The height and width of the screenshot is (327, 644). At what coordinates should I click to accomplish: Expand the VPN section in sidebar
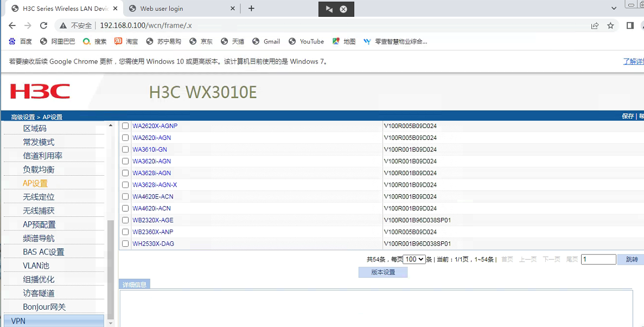tap(54, 321)
